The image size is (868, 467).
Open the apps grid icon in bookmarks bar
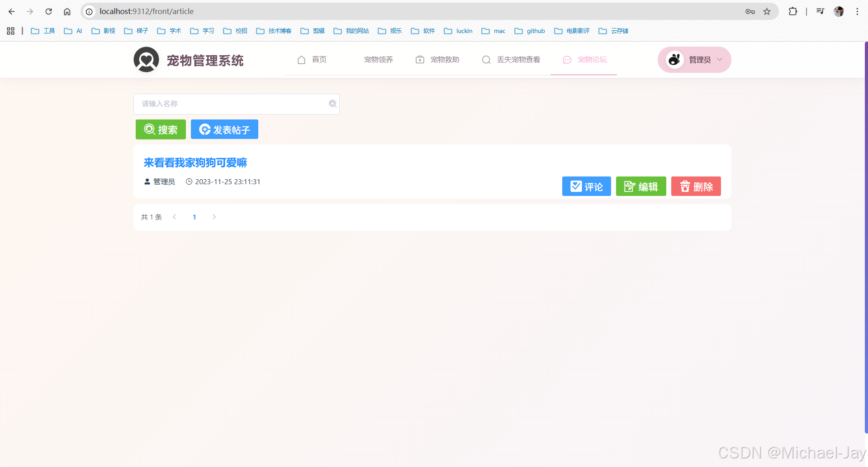[11, 31]
